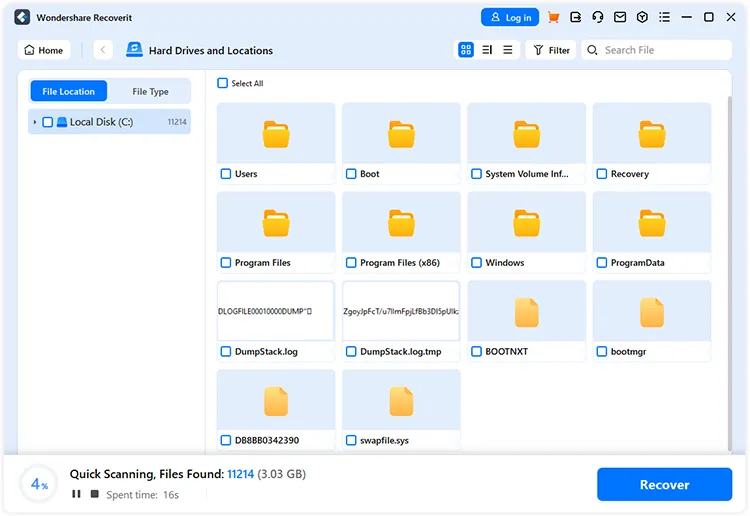
Task: Open the Recovery folder icon
Action: (x=652, y=134)
